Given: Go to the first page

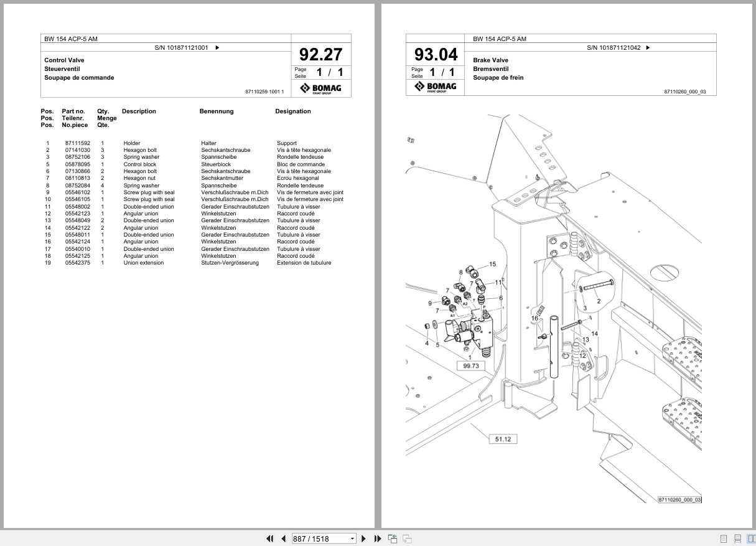Looking at the screenshot, I should tap(270, 539).
